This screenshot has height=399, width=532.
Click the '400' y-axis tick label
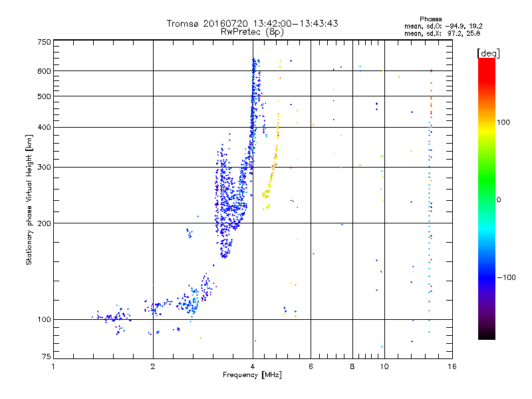tap(44, 127)
